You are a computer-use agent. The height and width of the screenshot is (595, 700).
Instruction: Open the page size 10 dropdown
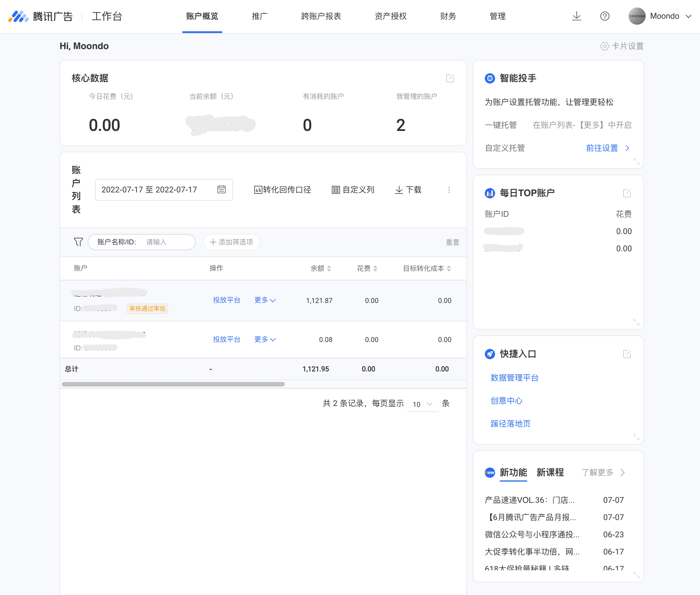point(422,404)
